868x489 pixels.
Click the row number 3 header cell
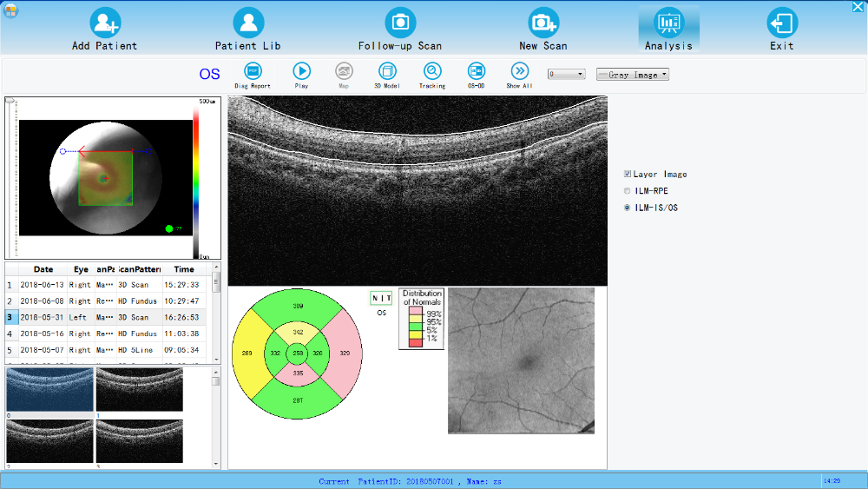(x=10, y=317)
